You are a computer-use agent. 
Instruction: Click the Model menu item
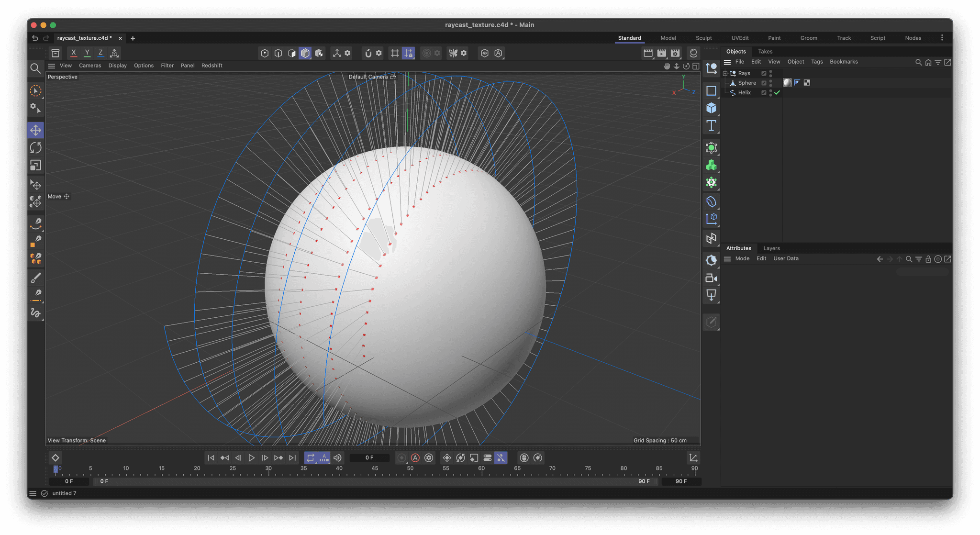[668, 37]
